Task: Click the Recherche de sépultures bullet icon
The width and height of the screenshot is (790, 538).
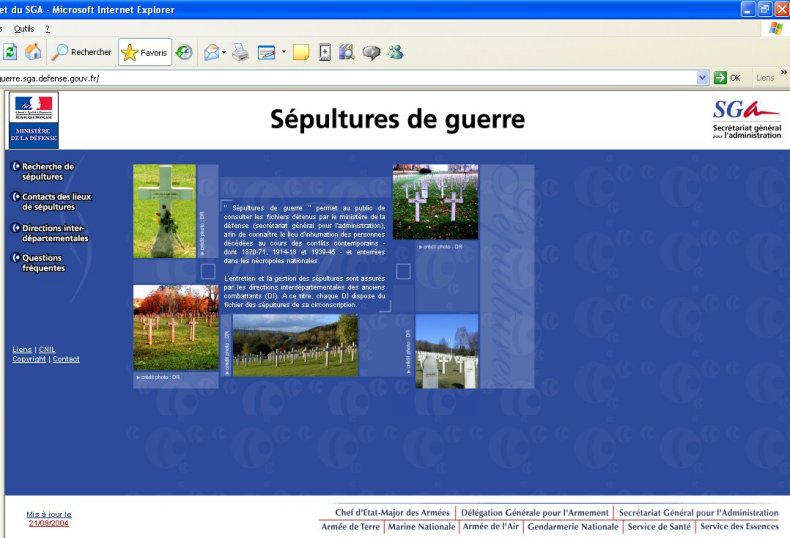Action: tap(16, 166)
